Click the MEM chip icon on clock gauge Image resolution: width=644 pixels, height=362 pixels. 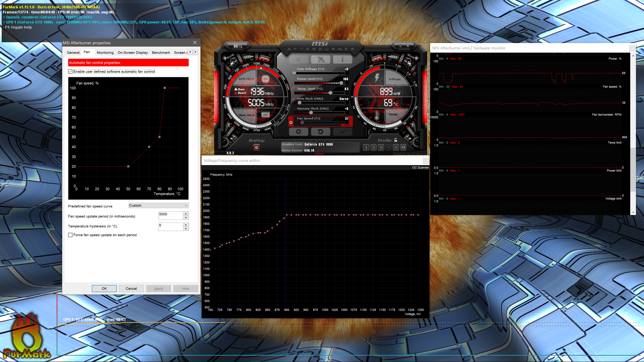click(x=265, y=115)
